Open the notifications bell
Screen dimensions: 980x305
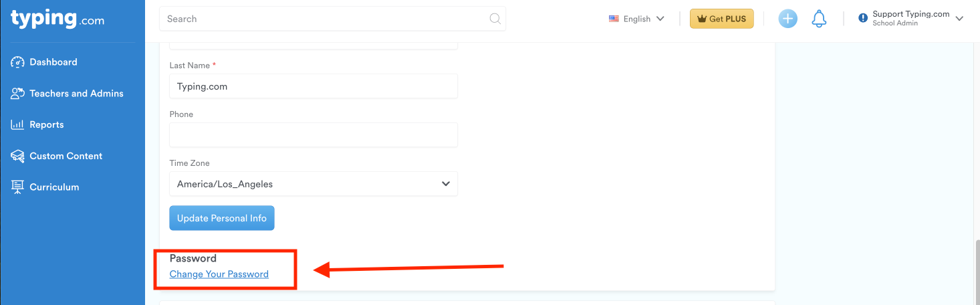point(819,19)
